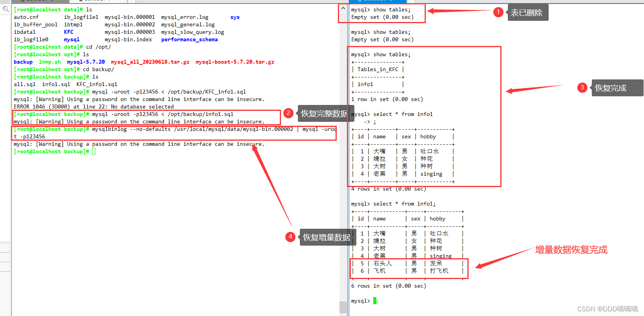Click '1 row in set (0.00 sec)' in the mysql terminal
644x316 pixels.
tap(387, 99)
